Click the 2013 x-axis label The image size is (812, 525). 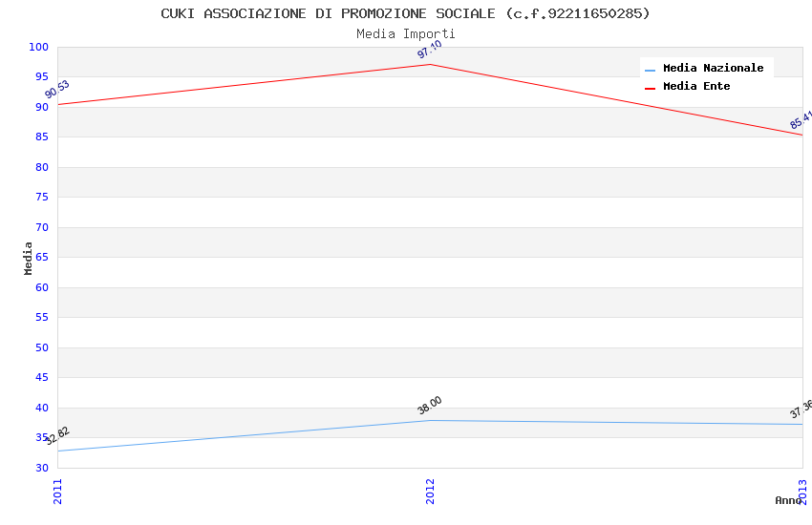pyautogui.click(x=802, y=492)
